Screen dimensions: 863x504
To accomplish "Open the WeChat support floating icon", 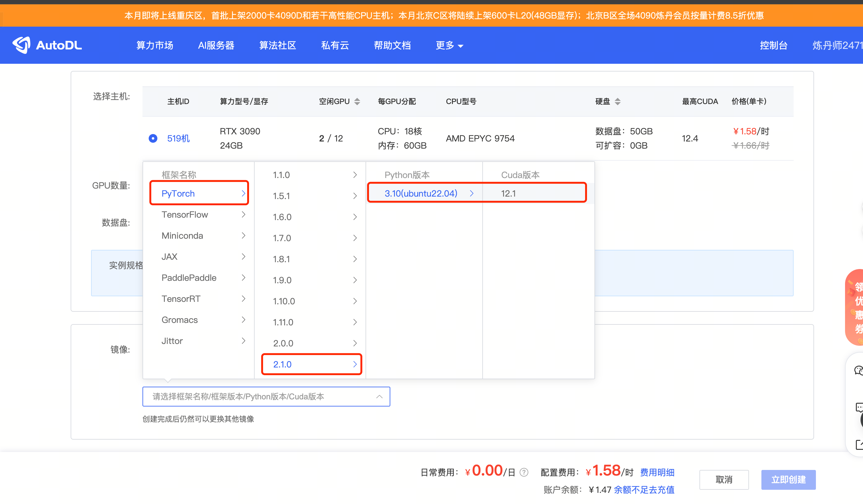I will [x=859, y=370].
